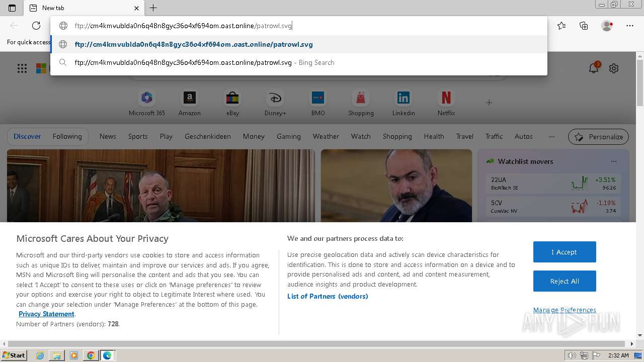Screen dimensions: 644x362
Task: Open the Linkedin quick link
Action: (404, 103)
